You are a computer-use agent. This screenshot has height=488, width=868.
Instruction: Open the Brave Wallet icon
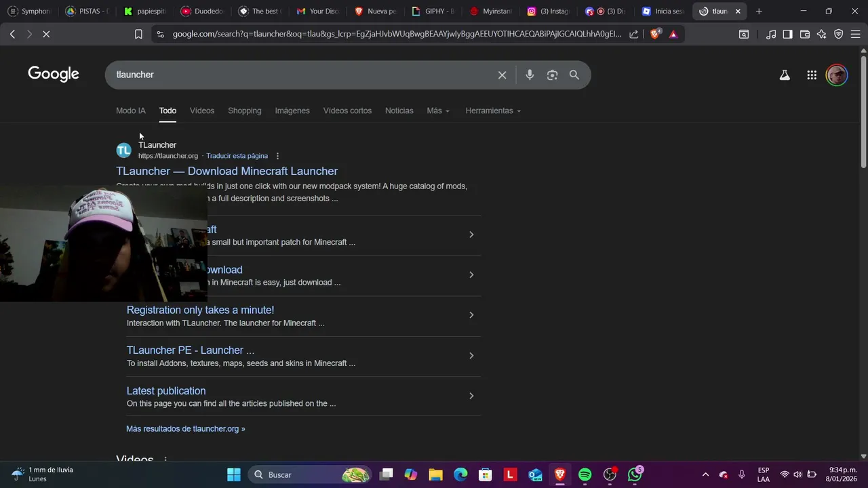[x=805, y=34]
